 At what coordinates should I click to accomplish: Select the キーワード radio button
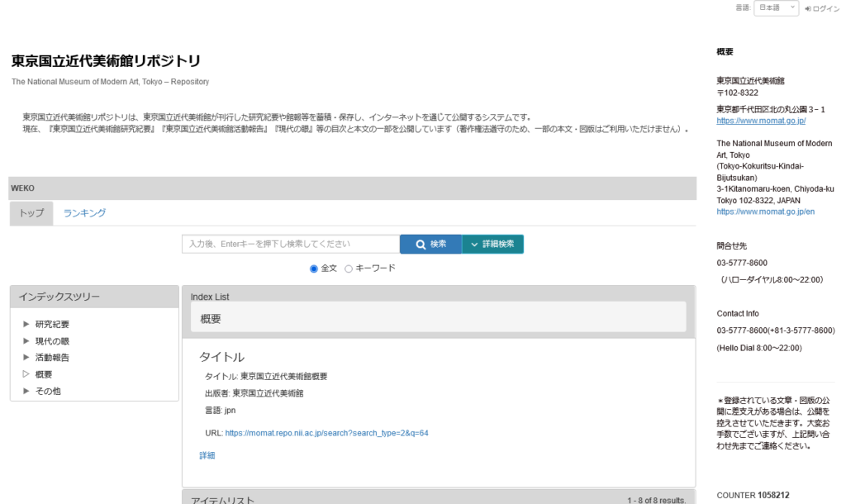pyautogui.click(x=349, y=269)
